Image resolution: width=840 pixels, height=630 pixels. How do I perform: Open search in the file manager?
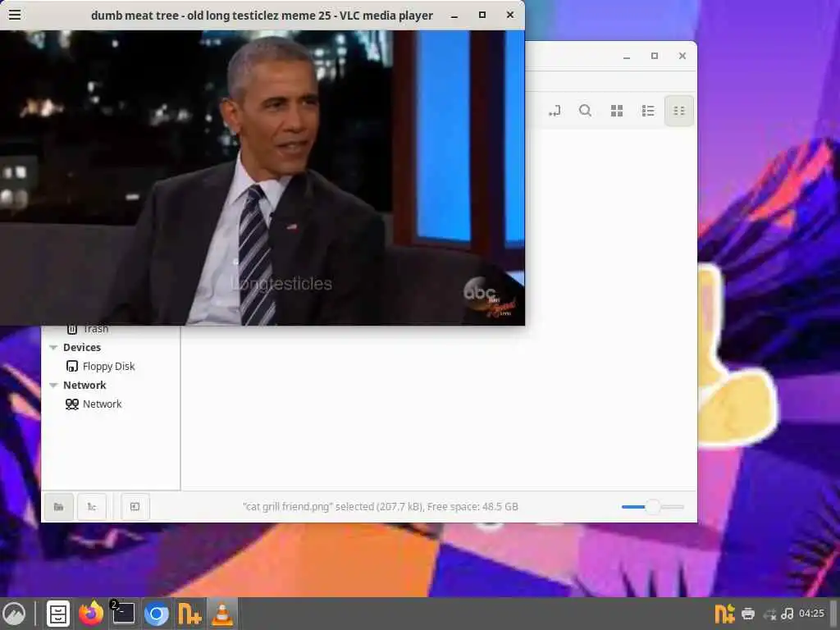(x=585, y=111)
